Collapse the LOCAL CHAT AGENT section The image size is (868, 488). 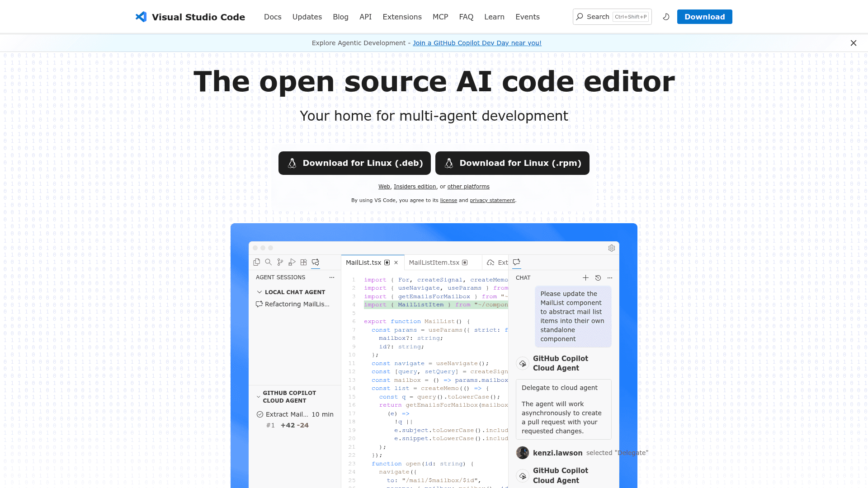259,292
